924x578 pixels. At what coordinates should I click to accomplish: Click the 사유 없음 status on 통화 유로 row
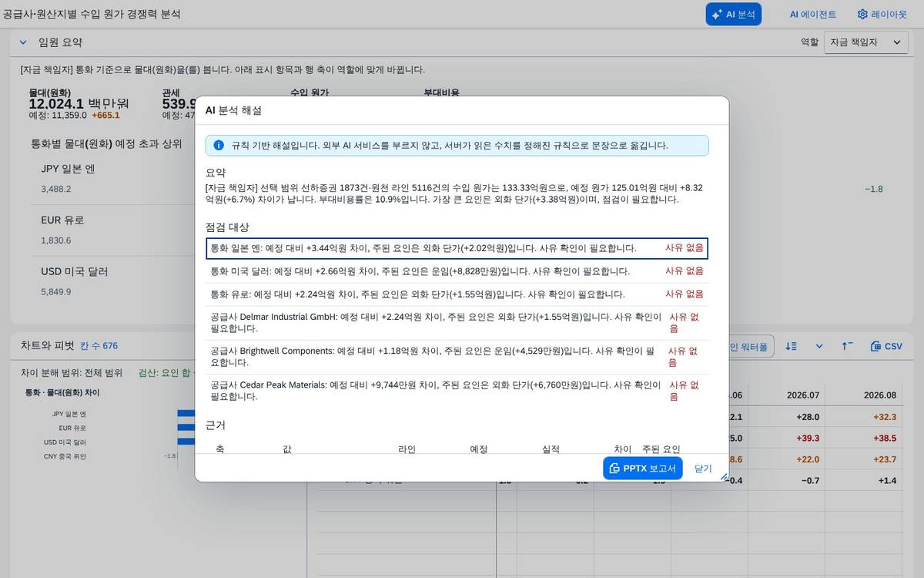[685, 294]
